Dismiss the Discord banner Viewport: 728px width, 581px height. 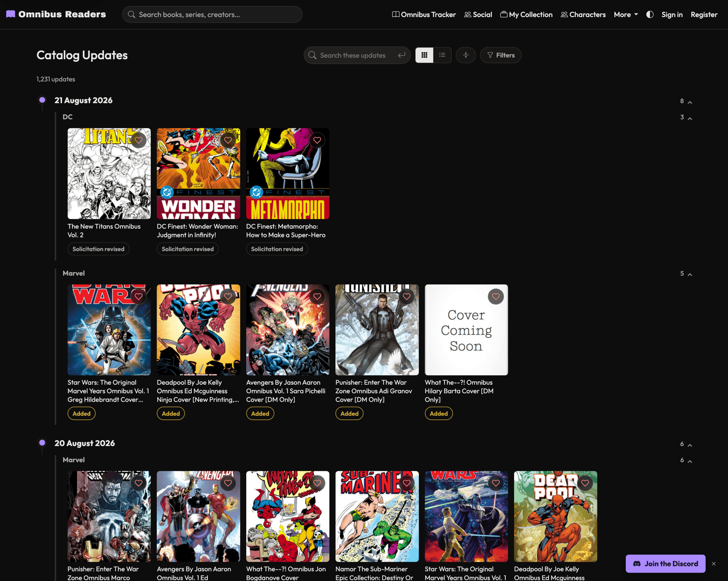(x=714, y=564)
